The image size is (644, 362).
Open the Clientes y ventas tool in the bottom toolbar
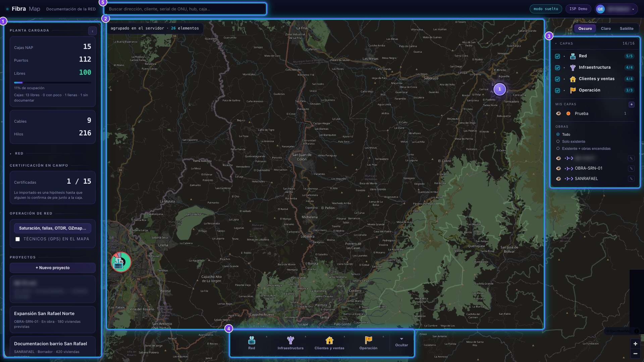point(329,343)
